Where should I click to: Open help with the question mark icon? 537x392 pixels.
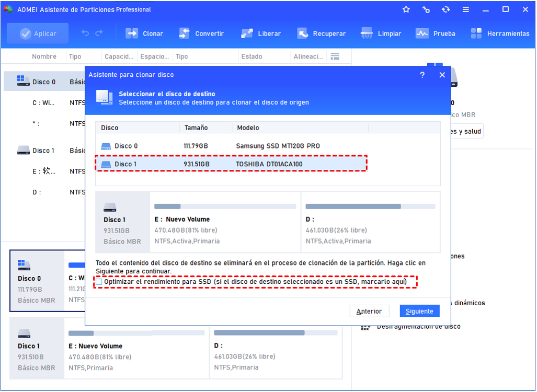[x=422, y=75]
